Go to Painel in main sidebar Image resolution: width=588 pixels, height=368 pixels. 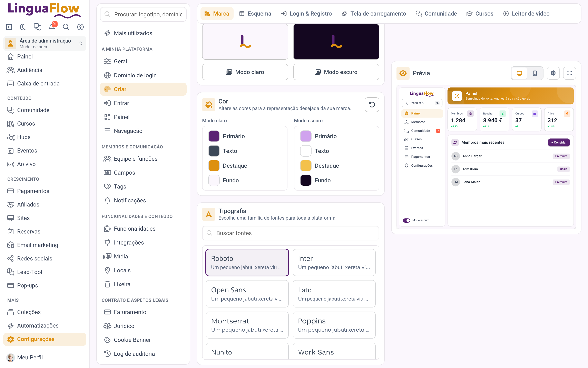tap(45, 56)
